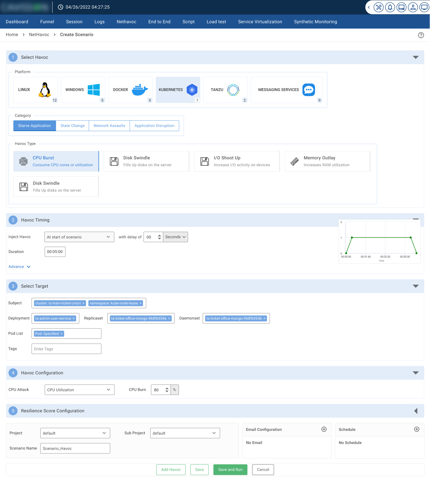Open the Load test menu

click(x=216, y=22)
